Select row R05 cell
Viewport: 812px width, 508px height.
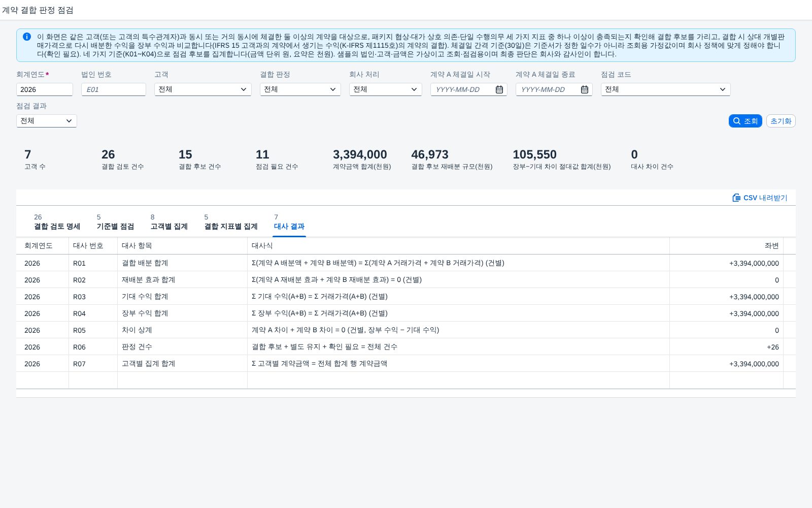point(93,330)
